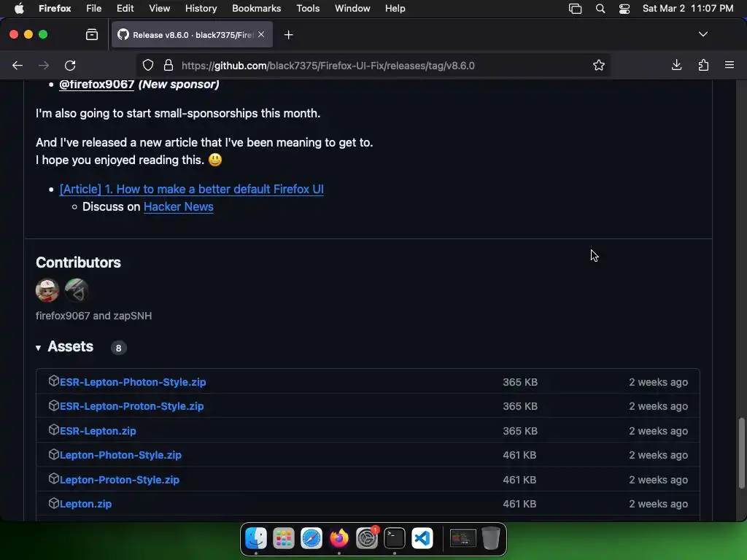Click package icon beside Lepton-Proton-Style.zip

pyautogui.click(x=54, y=478)
